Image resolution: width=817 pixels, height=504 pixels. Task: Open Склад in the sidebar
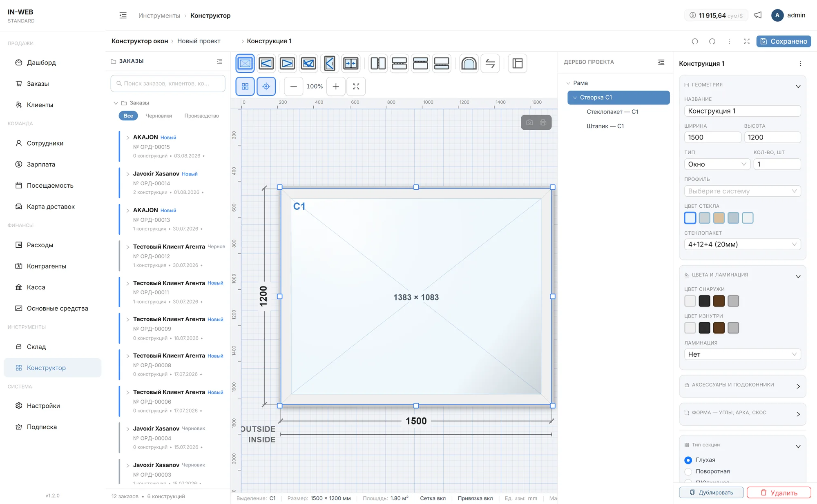coord(52,346)
